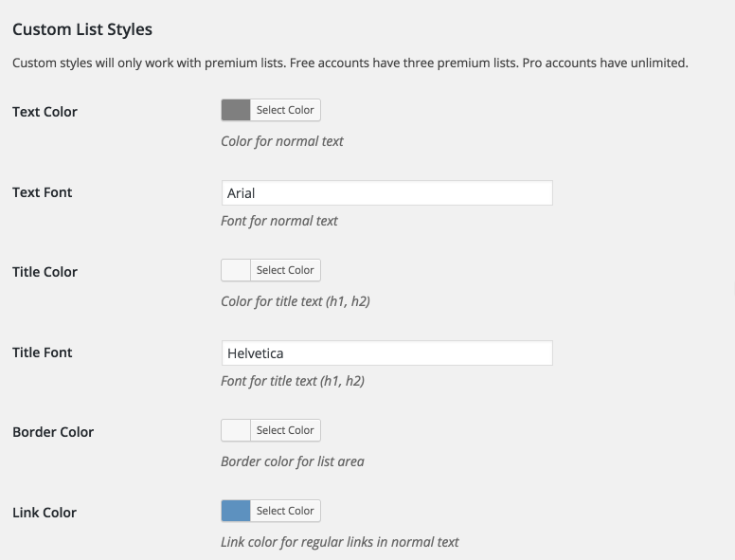Open Select Color for Link Color
The image size is (735, 560).
(x=285, y=511)
